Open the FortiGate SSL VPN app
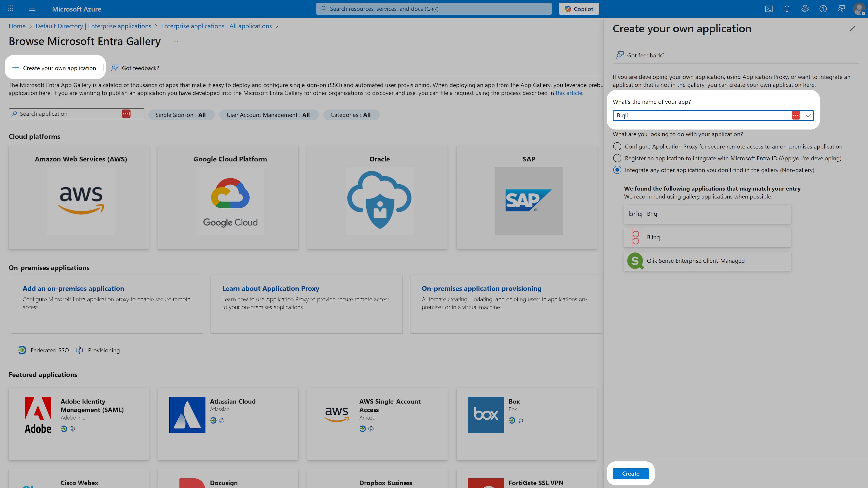 click(527, 479)
